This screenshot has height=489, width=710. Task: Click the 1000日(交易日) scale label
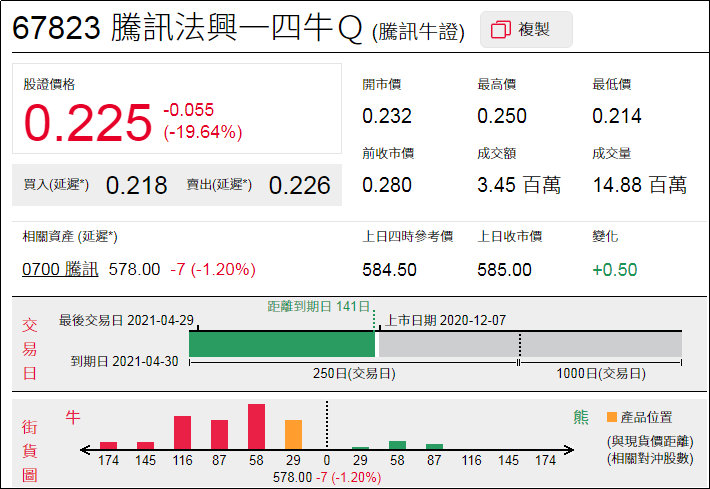[601, 374]
